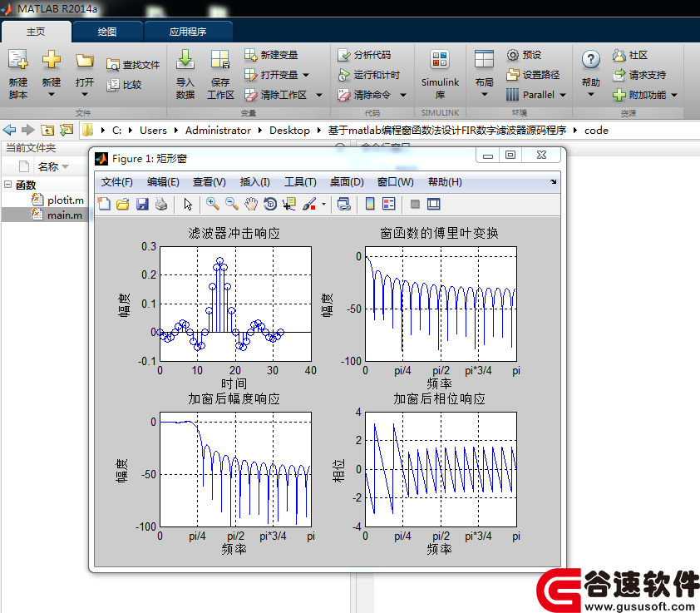Click New Variable (新建变量)
This screenshot has width=700, height=613.
(x=271, y=55)
